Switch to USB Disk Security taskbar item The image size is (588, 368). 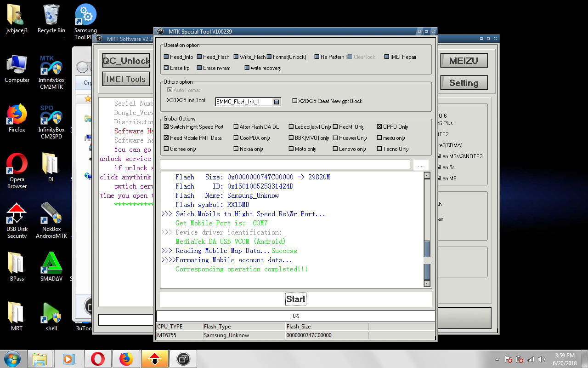[x=154, y=359]
